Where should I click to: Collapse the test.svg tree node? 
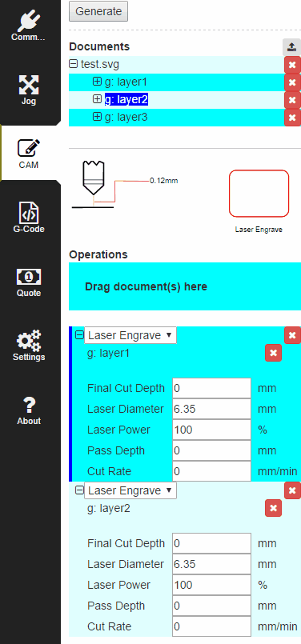73,64
